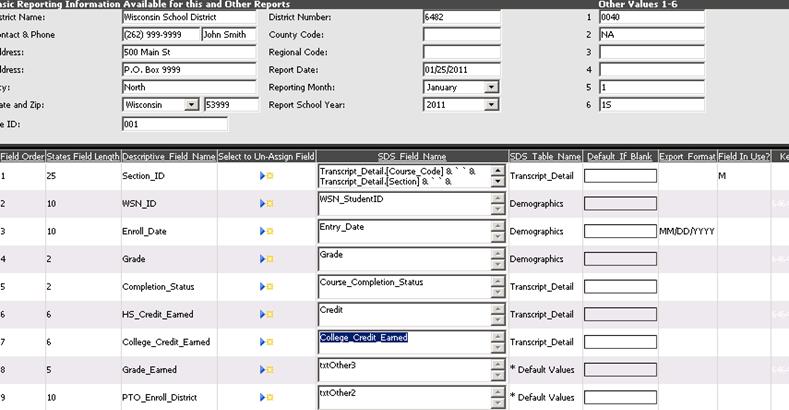Click the address field 500 Main St
789x410 pixels.
point(189,52)
